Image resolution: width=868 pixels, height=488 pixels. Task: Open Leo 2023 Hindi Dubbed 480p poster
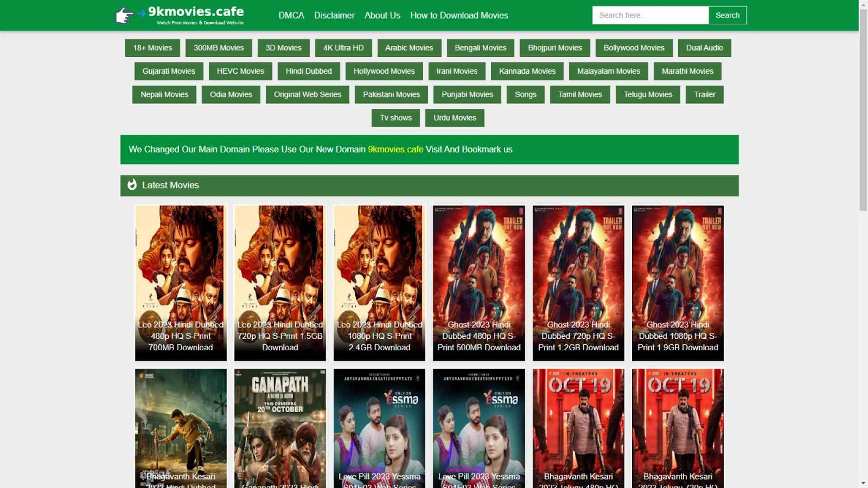pos(181,282)
